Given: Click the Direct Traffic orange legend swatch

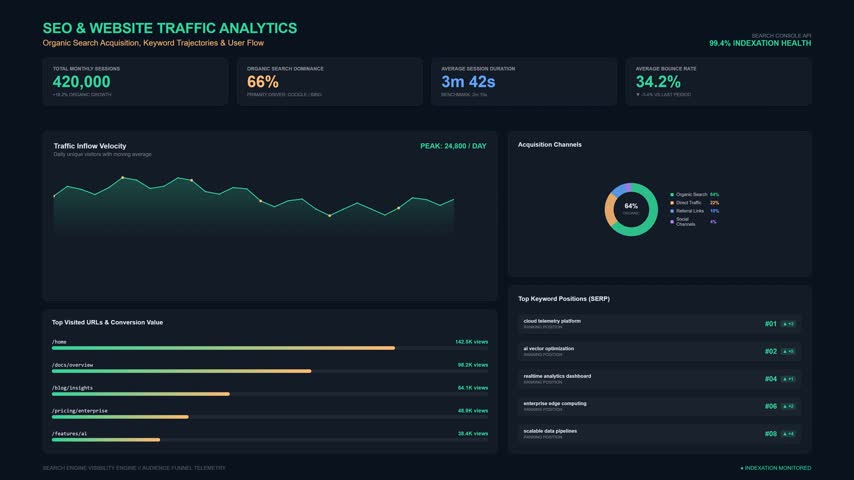Looking at the screenshot, I should coord(672,203).
